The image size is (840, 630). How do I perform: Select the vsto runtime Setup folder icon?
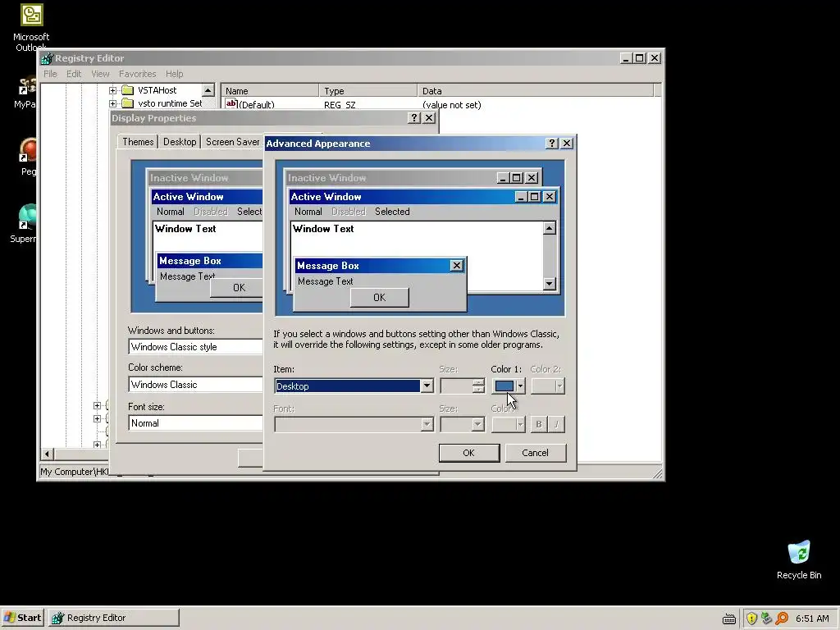(127, 103)
